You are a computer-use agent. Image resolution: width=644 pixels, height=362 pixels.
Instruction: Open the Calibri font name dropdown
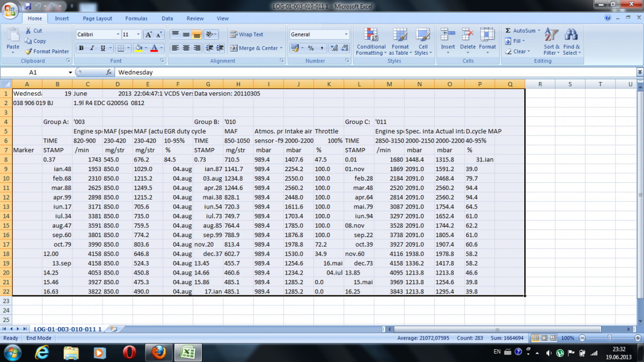click(x=118, y=34)
